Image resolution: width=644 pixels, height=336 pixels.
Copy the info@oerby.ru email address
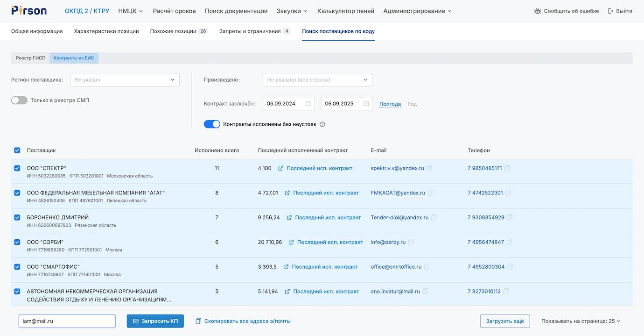pyautogui.click(x=411, y=243)
